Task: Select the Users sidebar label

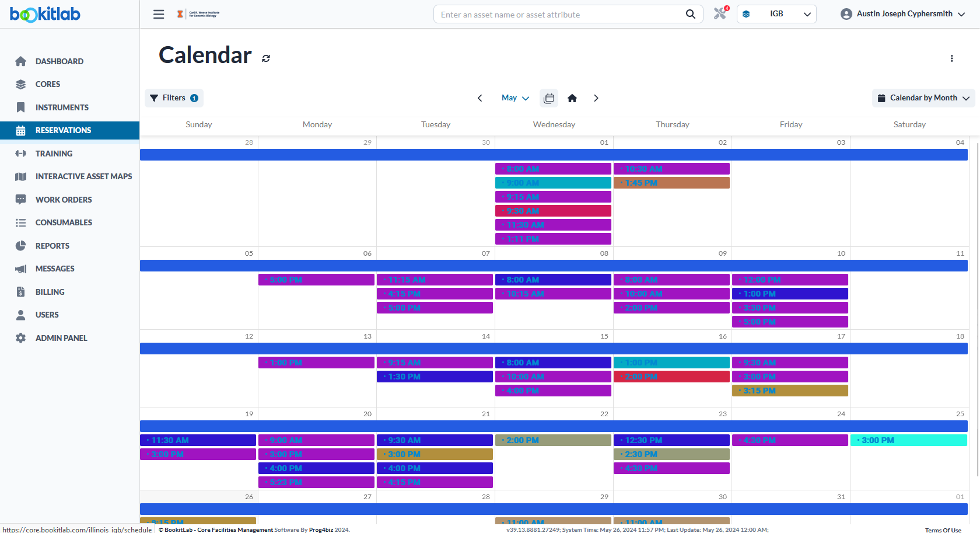Action: point(47,315)
